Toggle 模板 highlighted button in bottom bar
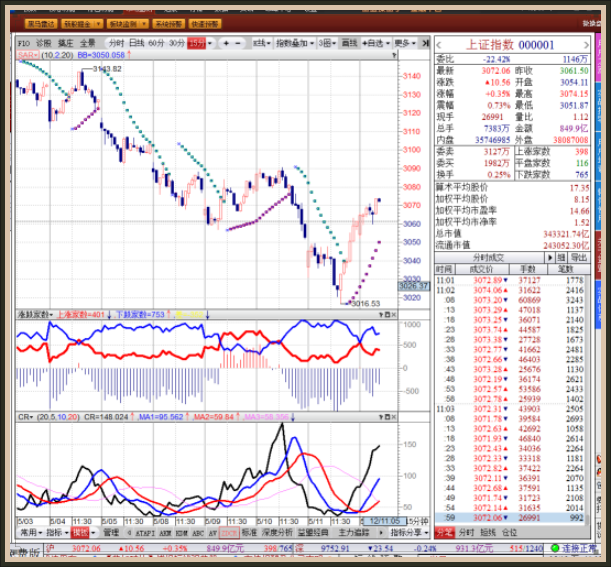611x567 pixels. coord(80,532)
